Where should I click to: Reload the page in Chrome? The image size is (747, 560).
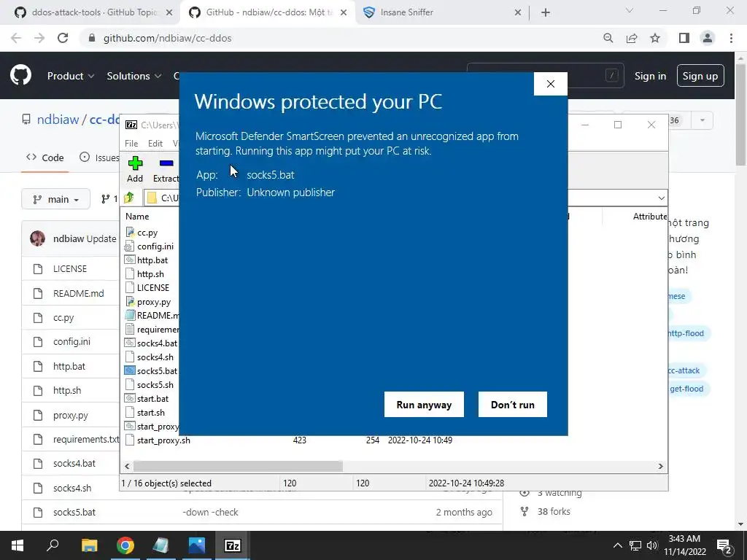pyautogui.click(x=63, y=38)
